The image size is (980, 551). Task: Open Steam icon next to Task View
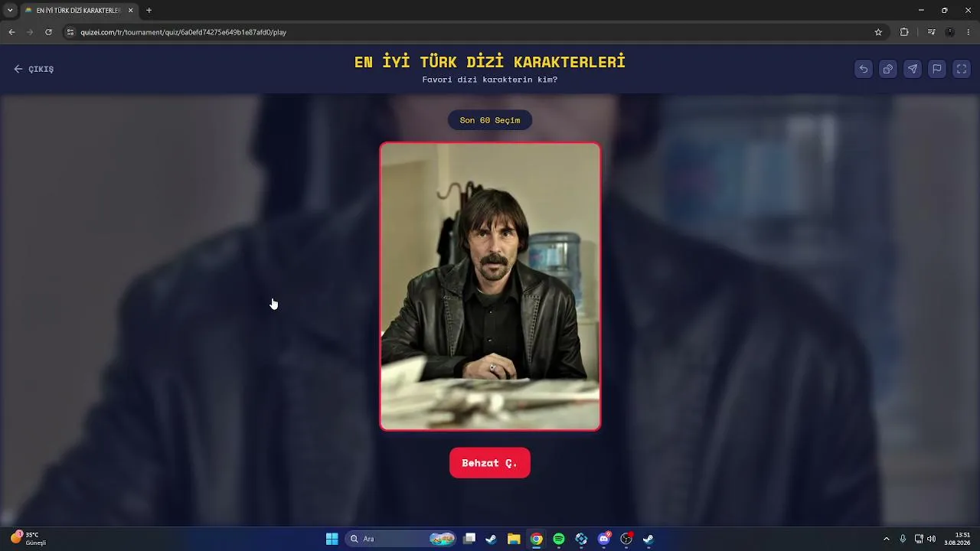pos(492,539)
